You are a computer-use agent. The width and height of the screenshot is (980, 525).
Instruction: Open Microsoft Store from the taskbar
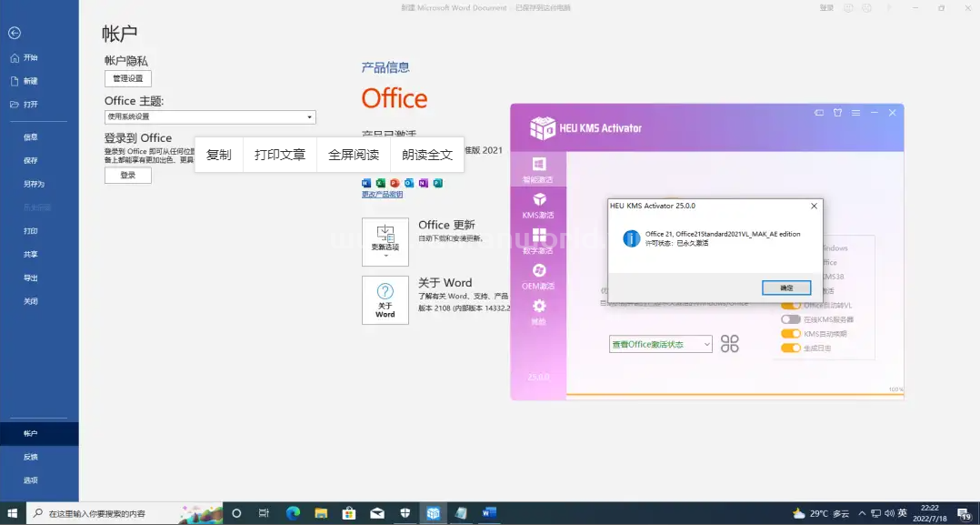pyautogui.click(x=349, y=514)
